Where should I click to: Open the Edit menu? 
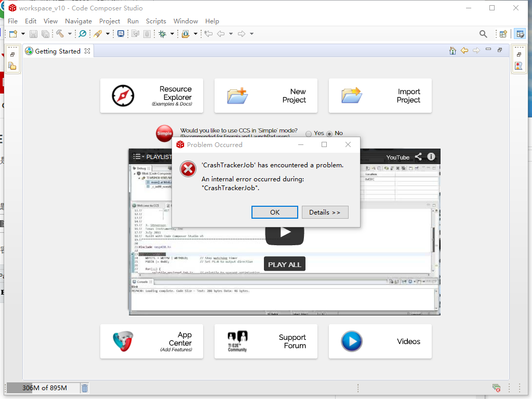(31, 21)
